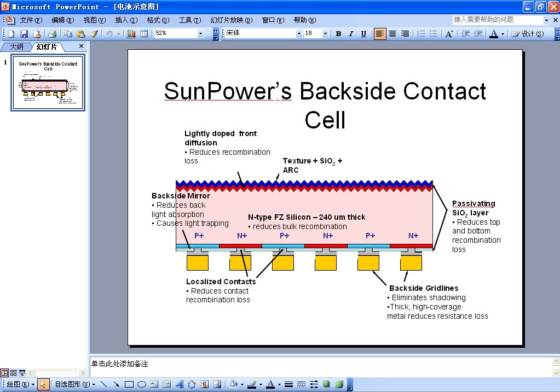Open the 插入 (Insert) menu

click(x=126, y=20)
